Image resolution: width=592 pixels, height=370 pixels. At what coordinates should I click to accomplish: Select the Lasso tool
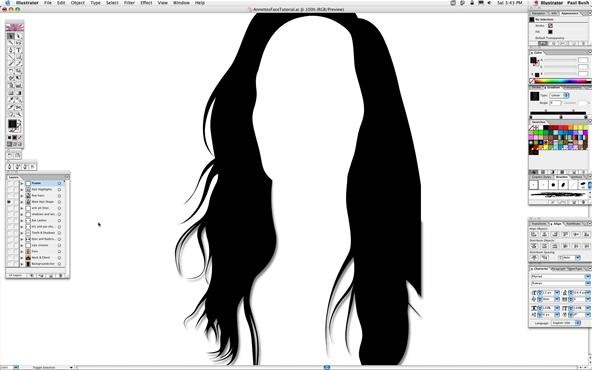(18, 43)
